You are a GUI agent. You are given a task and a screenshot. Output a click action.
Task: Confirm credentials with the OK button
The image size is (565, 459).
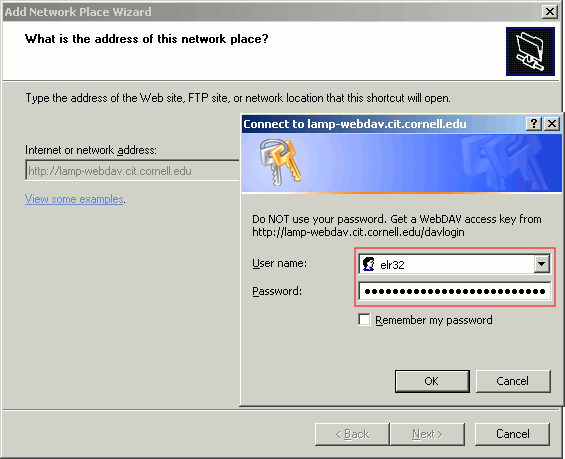pyautogui.click(x=432, y=381)
